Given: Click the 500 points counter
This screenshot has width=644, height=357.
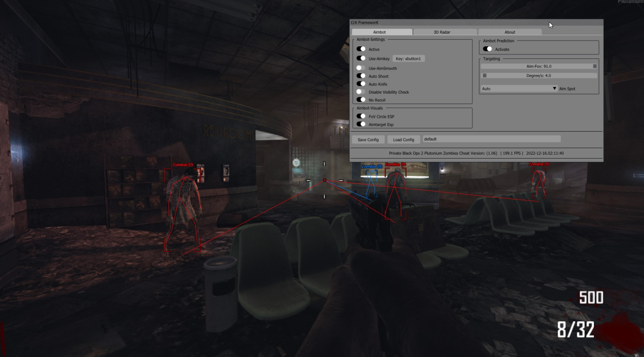Looking at the screenshot, I should [x=591, y=297].
